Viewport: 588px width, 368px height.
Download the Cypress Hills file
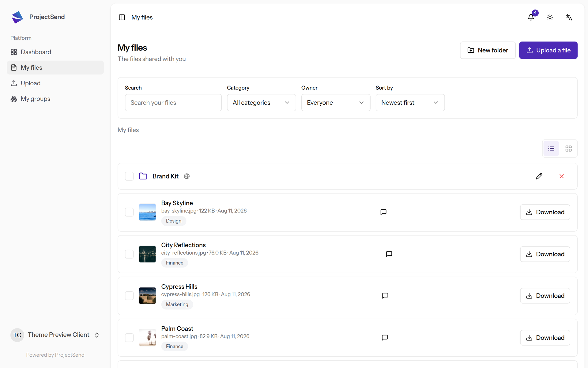(x=545, y=296)
